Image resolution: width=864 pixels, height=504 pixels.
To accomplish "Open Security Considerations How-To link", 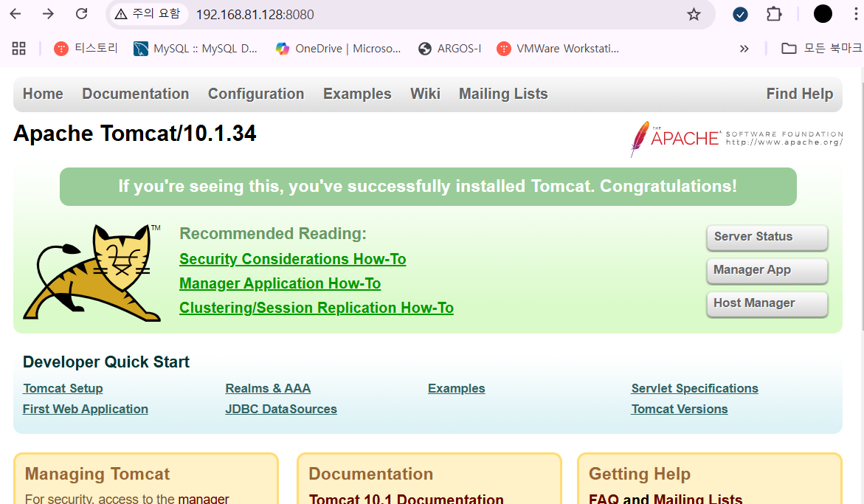I will tap(293, 259).
